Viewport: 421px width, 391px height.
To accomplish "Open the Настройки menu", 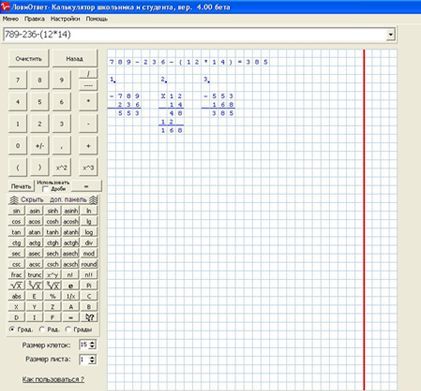I will (x=65, y=19).
